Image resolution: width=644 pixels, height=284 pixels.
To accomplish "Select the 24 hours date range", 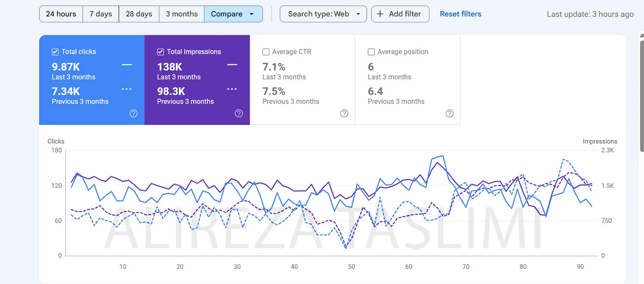I will [61, 14].
